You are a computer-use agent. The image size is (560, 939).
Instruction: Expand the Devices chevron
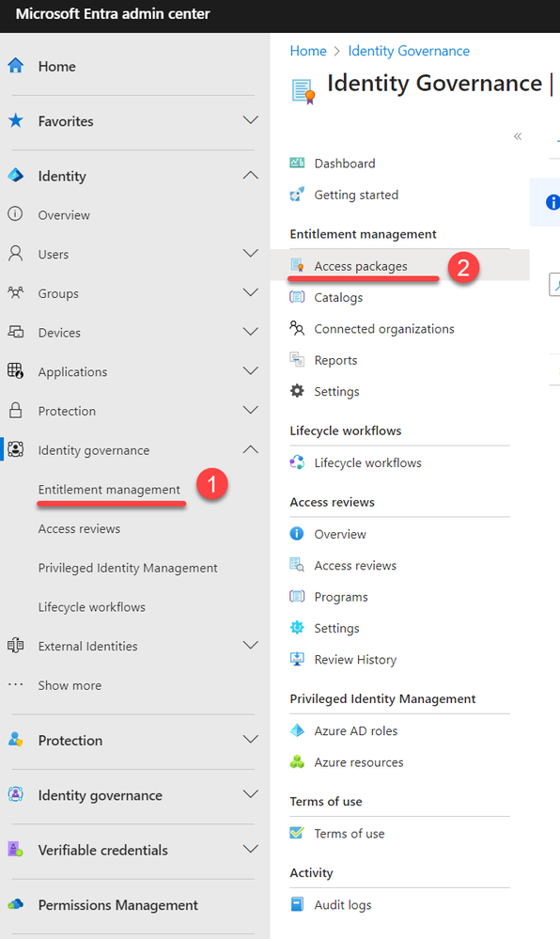250,332
